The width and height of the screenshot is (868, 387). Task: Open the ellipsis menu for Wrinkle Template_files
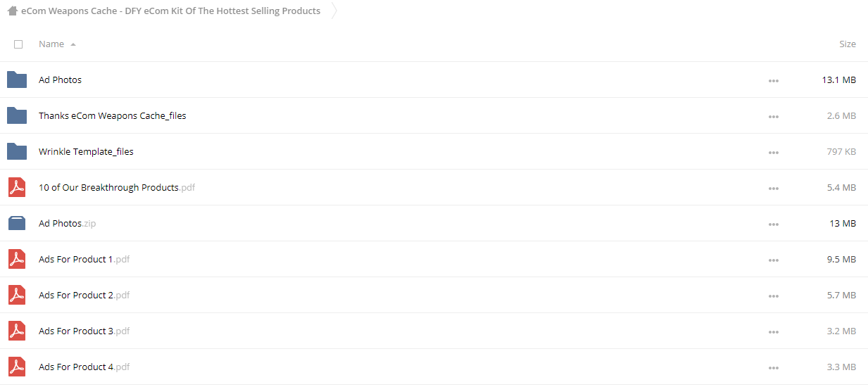click(774, 153)
